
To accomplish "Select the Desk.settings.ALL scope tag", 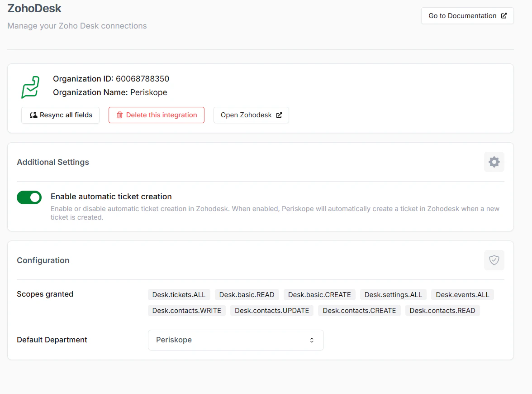I will click(x=393, y=295).
